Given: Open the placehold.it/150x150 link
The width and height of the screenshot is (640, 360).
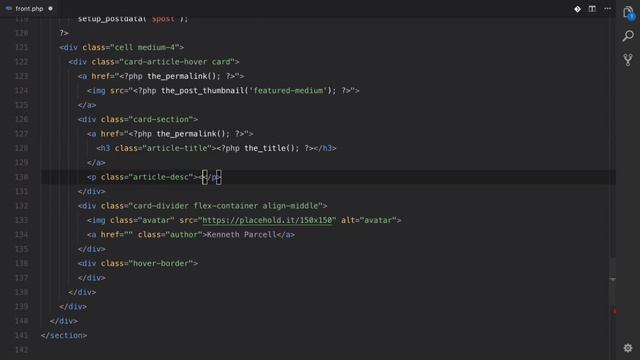Looking at the screenshot, I should point(267,220).
